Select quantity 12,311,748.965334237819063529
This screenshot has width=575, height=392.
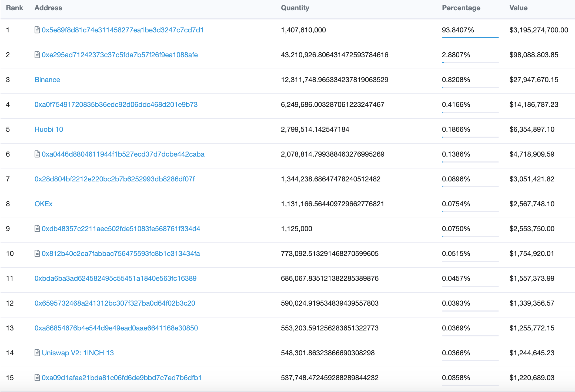(x=335, y=80)
